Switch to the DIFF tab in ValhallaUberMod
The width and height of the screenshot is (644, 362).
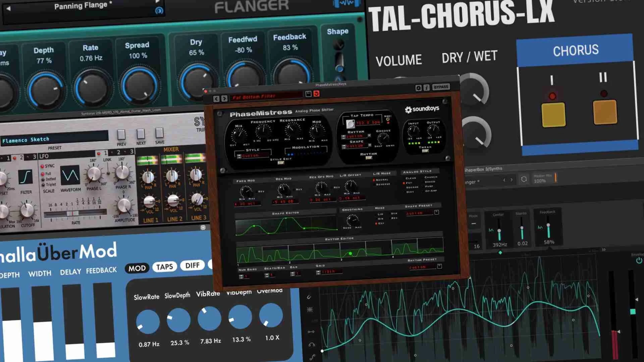click(x=192, y=265)
